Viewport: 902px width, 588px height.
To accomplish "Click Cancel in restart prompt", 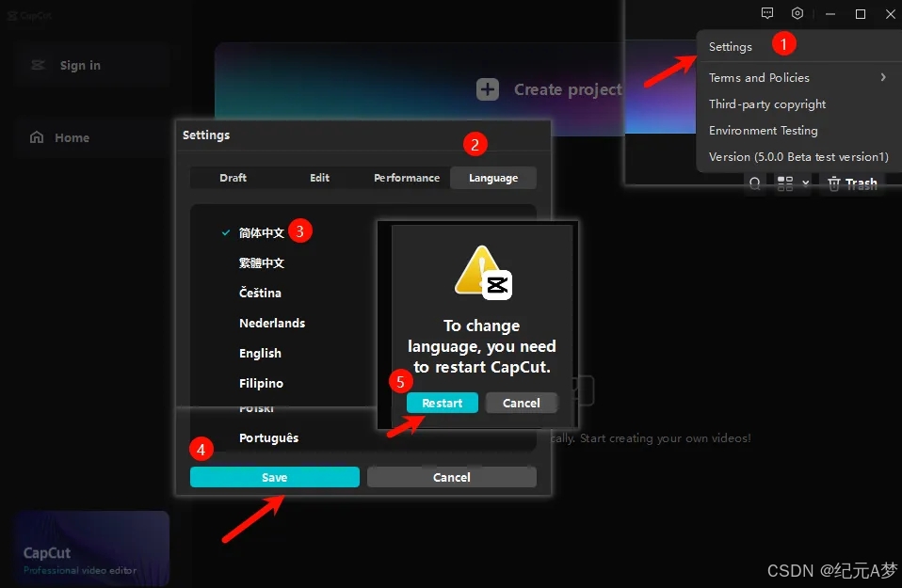I will (x=522, y=403).
